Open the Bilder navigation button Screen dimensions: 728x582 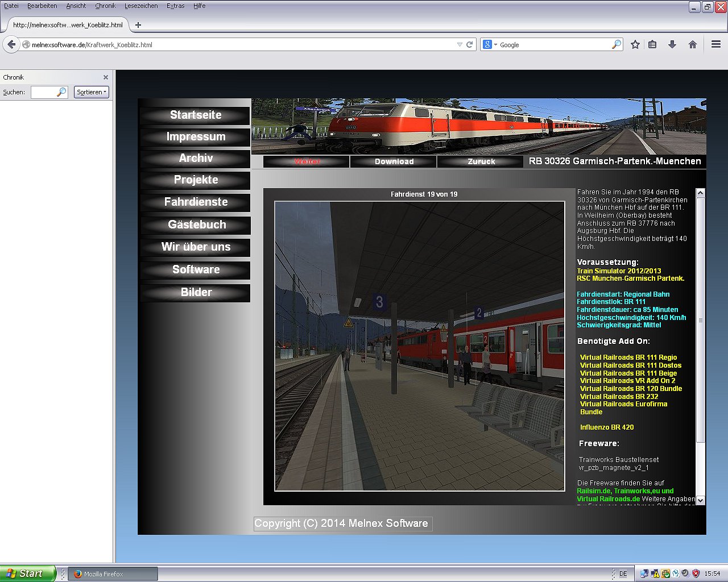196,292
